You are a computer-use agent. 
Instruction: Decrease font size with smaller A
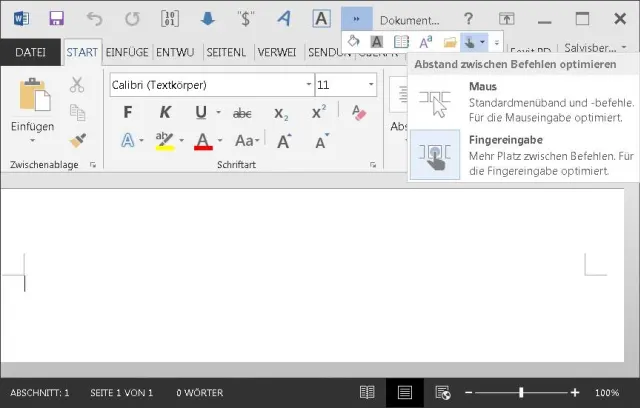pyautogui.click(x=321, y=141)
